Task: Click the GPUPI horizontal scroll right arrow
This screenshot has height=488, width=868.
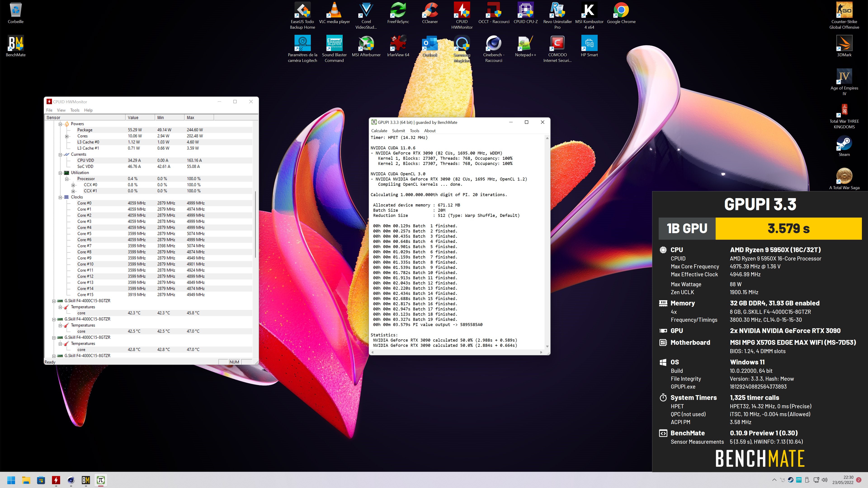Action: 541,352
